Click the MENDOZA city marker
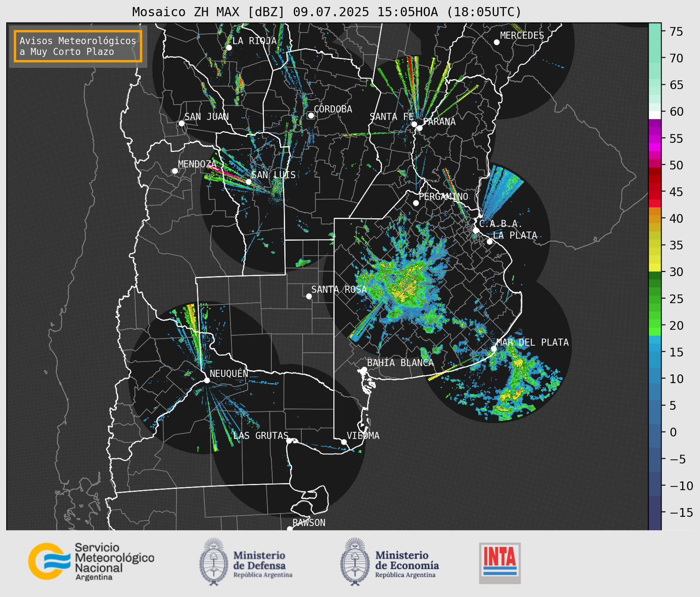700x597 pixels. 175,171
